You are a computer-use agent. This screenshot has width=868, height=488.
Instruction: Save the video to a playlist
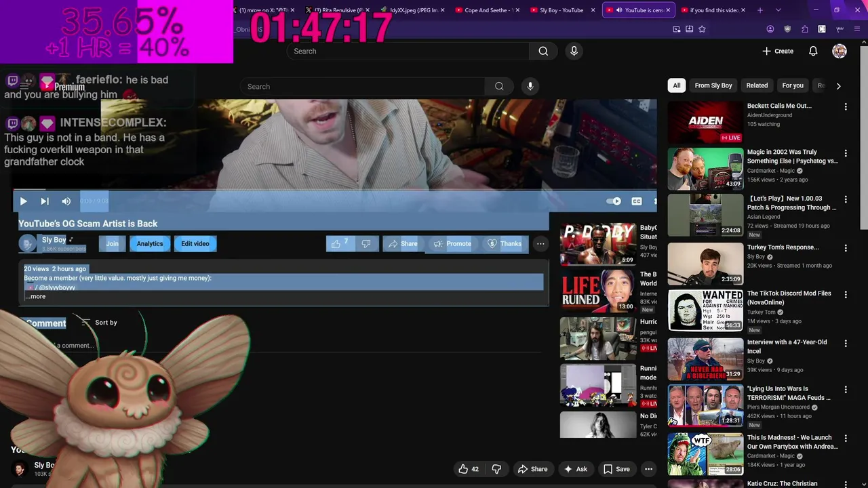616,469
